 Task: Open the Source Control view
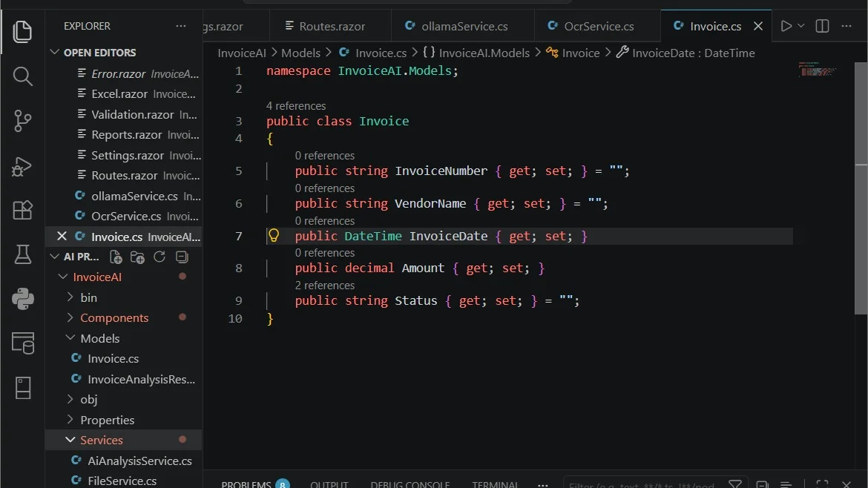[x=22, y=121]
